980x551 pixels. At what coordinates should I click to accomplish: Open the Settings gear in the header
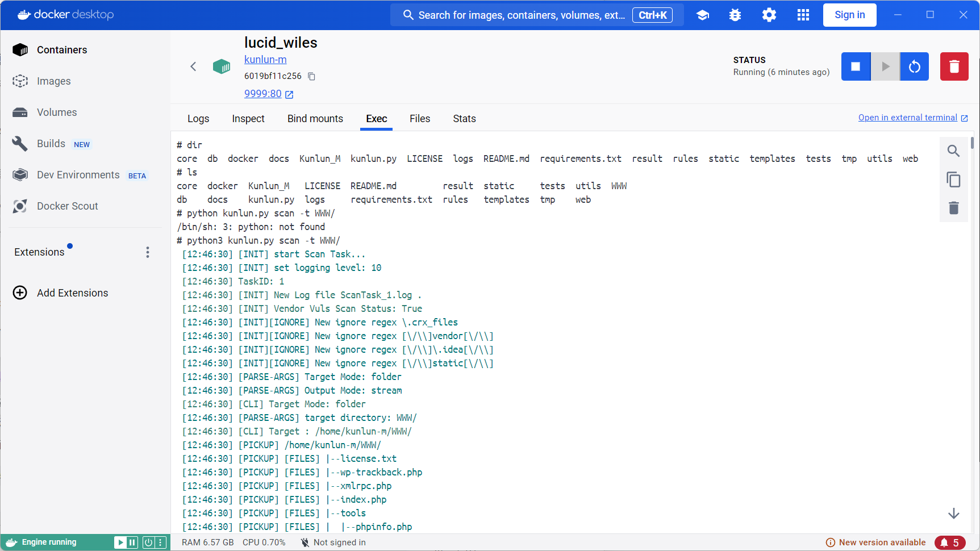(x=769, y=15)
